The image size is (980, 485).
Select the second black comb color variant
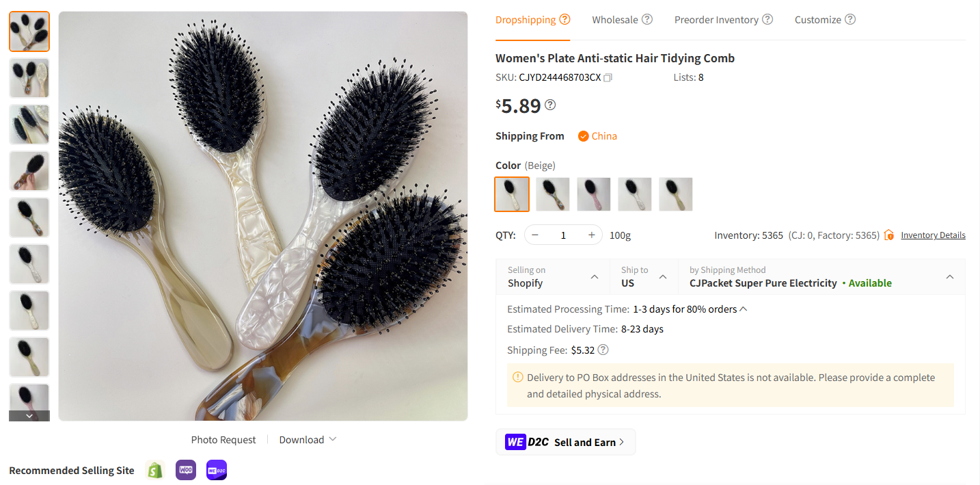[553, 194]
